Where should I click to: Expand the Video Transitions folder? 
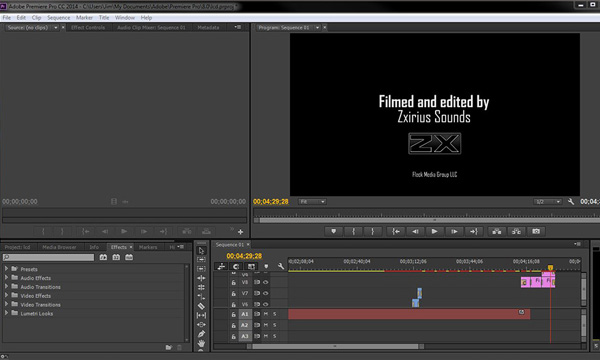pyautogui.click(x=6, y=304)
